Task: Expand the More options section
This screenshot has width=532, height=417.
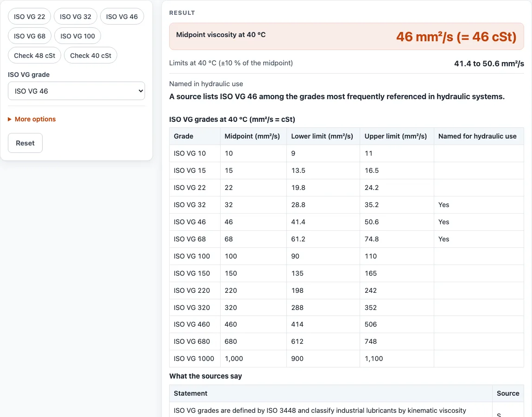Action: 32,119
